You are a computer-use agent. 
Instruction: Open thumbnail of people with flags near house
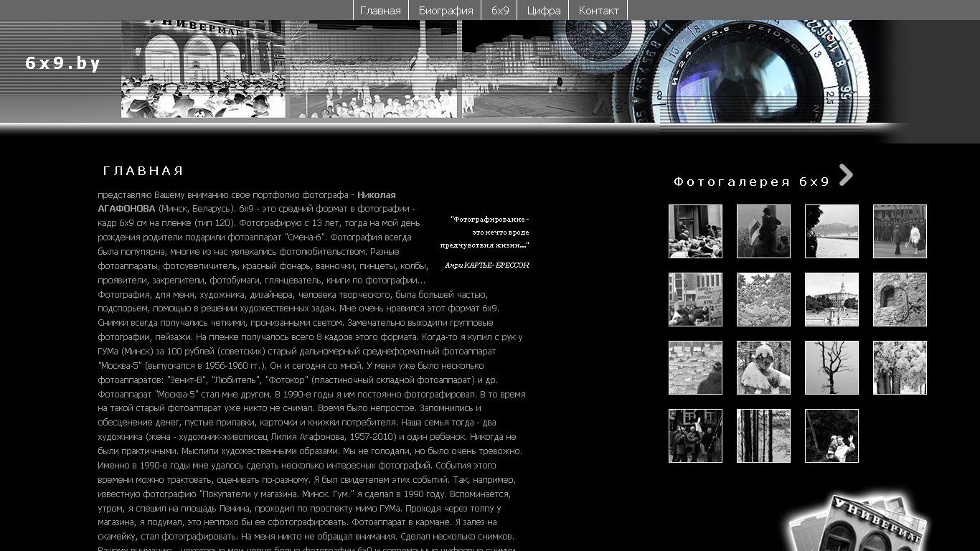pyautogui.click(x=695, y=435)
